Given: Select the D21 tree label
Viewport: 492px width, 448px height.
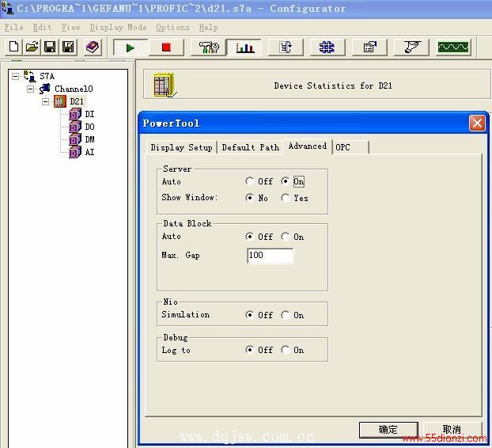Looking at the screenshot, I should point(77,101).
